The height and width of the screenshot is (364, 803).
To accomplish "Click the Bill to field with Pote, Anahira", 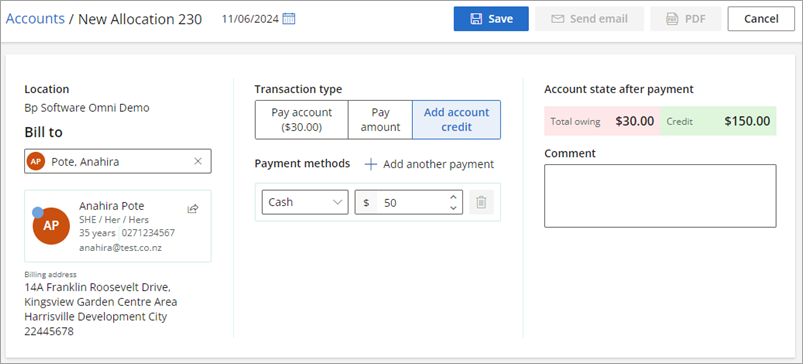I will click(x=118, y=162).
